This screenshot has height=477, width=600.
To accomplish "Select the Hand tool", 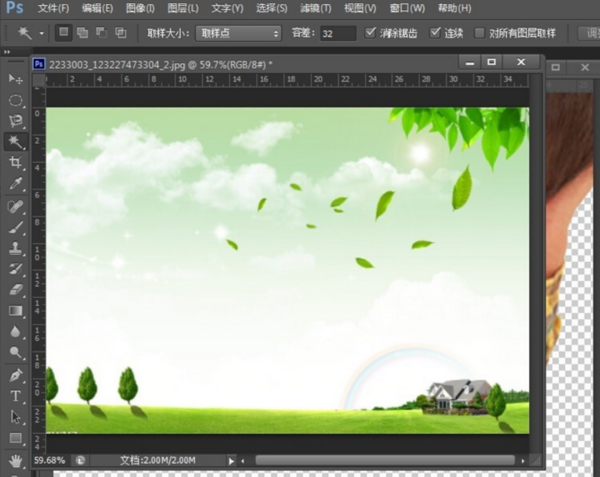I will (x=16, y=460).
